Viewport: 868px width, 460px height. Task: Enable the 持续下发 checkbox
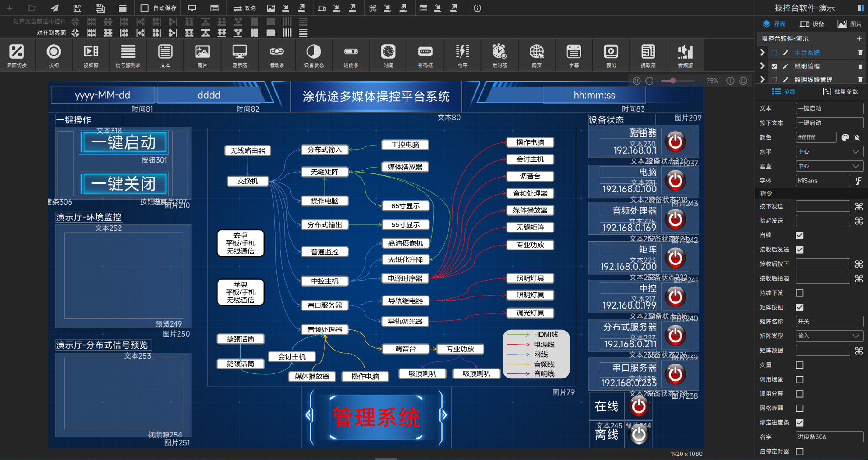[799, 293]
